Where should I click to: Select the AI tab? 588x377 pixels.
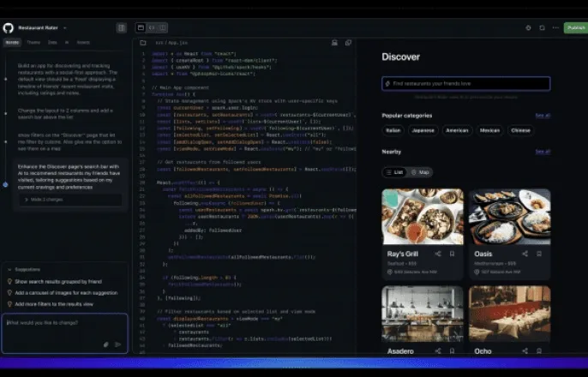[67, 42]
